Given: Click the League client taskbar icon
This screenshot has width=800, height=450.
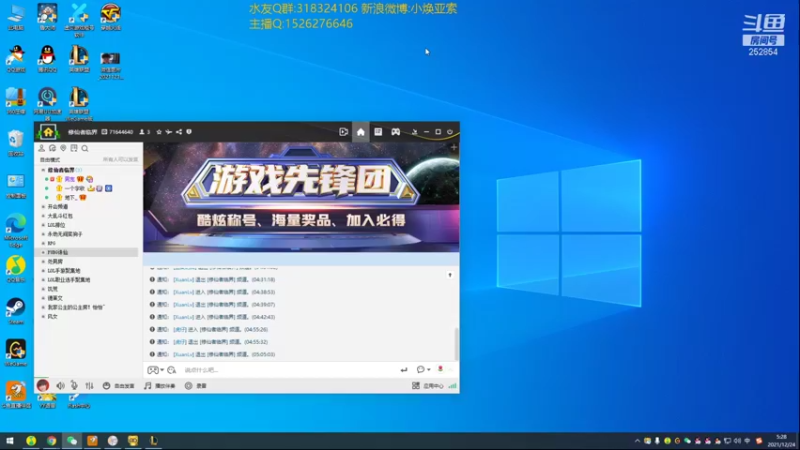Looking at the screenshot, I should click(154, 440).
